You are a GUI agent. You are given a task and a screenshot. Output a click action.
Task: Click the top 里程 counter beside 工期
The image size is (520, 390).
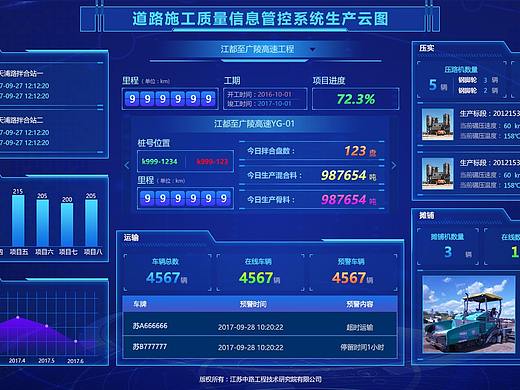point(170,99)
